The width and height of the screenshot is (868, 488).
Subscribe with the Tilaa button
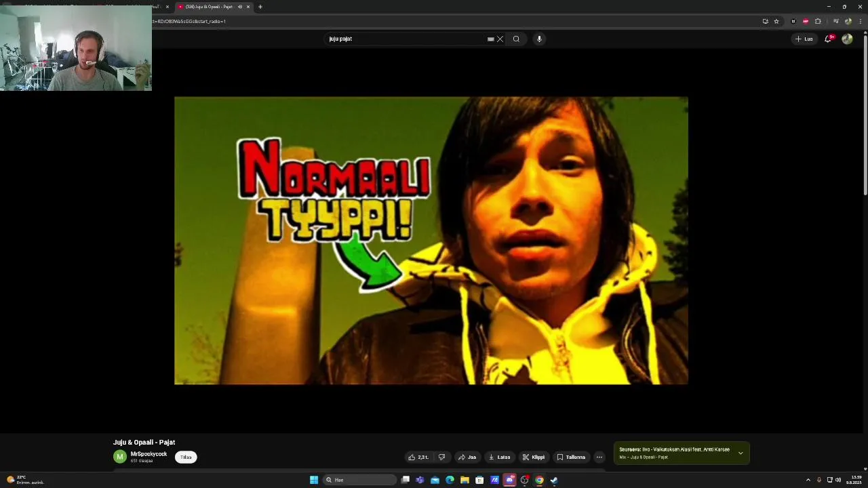click(186, 457)
